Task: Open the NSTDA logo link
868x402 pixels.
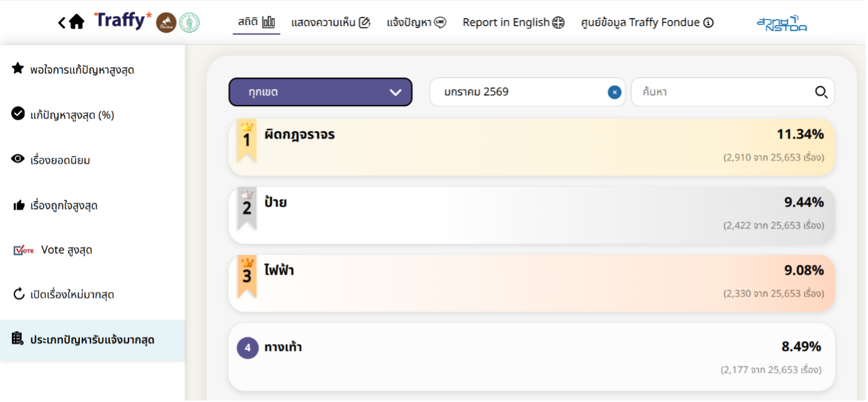Action: coord(781,23)
